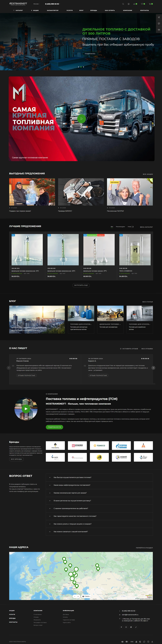
Task: Click the Оставить отзыв link
Action: coord(129,349)
